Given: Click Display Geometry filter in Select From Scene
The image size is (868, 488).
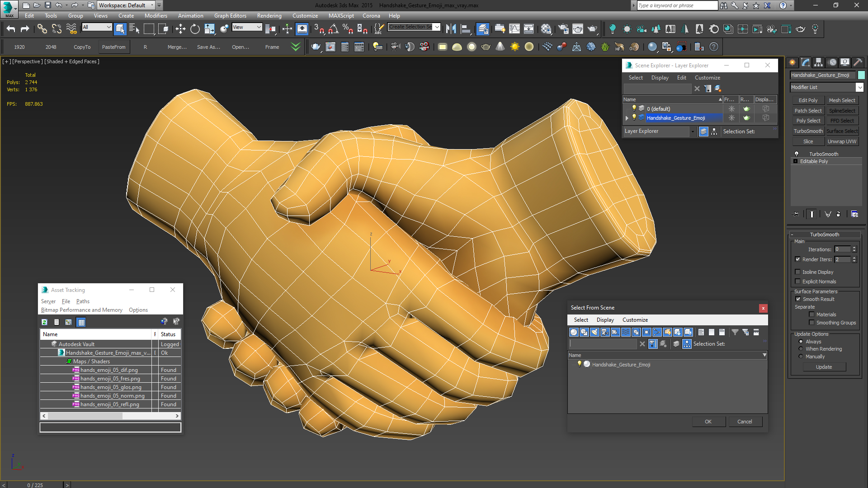Looking at the screenshot, I should 574,332.
